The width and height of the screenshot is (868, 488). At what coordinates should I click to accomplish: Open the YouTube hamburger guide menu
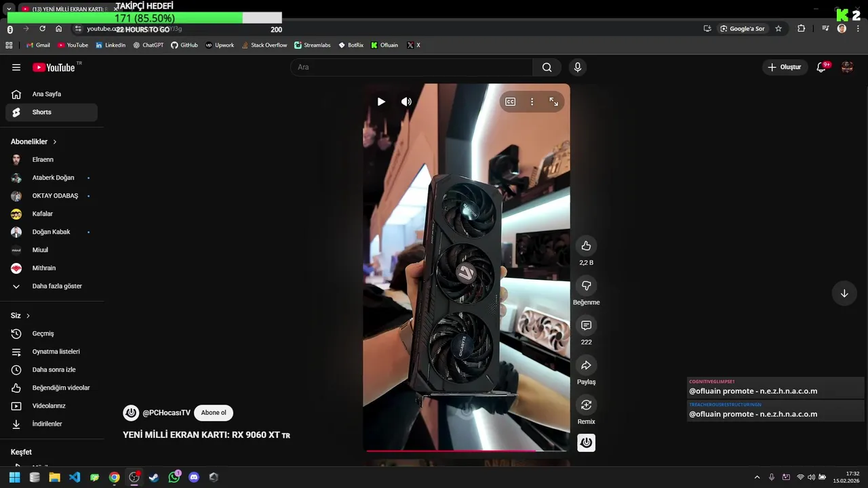(16, 67)
